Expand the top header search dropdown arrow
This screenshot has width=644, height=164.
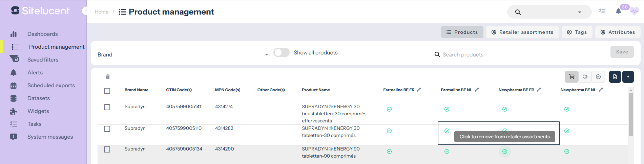click(x=580, y=12)
